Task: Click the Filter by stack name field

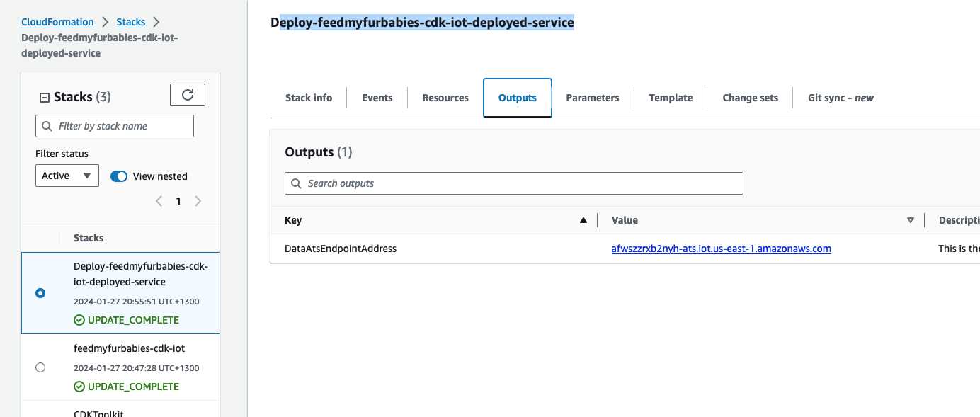Action: [115, 126]
